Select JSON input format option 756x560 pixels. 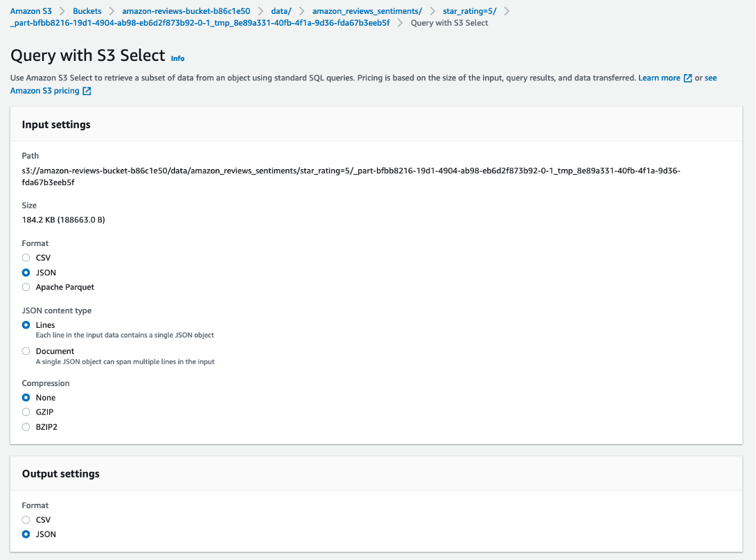[26, 272]
